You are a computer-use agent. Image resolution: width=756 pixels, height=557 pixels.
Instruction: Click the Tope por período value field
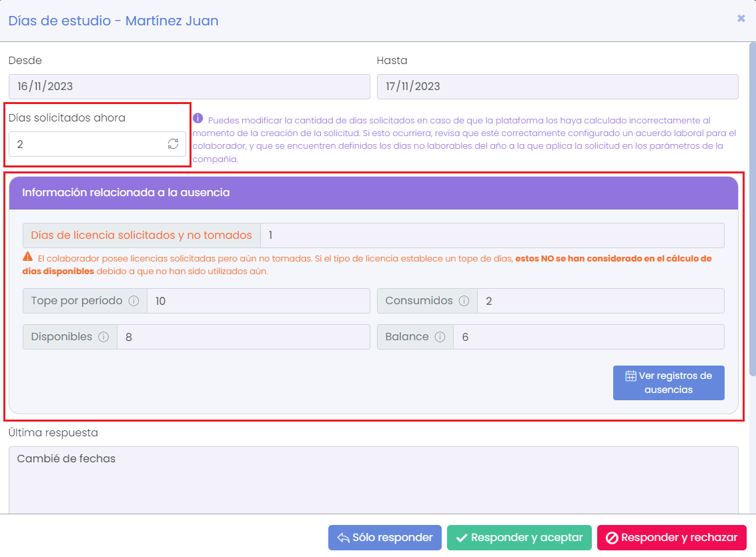click(258, 301)
